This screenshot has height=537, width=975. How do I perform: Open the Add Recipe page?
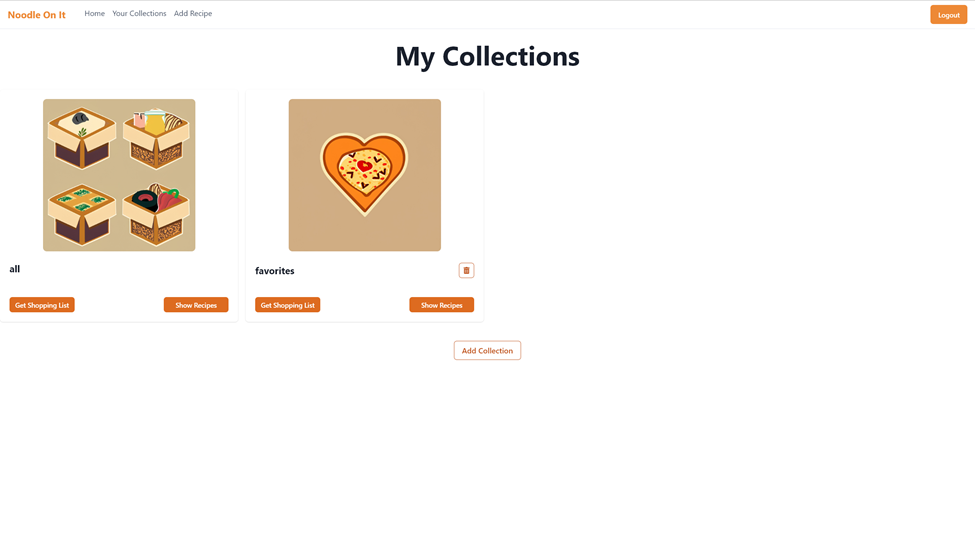(x=193, y=14)
